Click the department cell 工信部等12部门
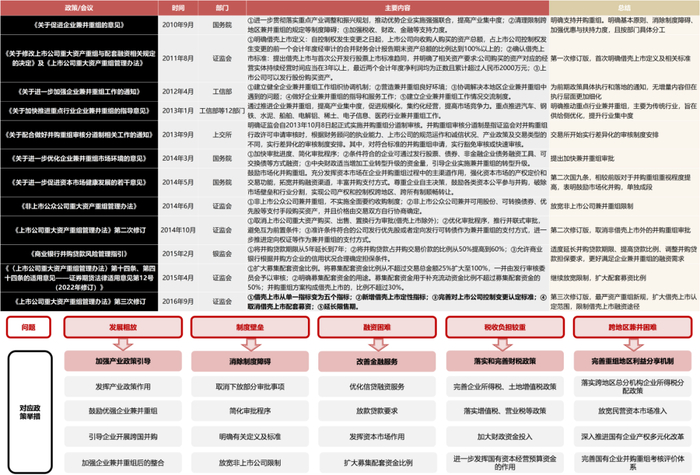The width and height of the screenshot is (700, 475). point(222,111)
